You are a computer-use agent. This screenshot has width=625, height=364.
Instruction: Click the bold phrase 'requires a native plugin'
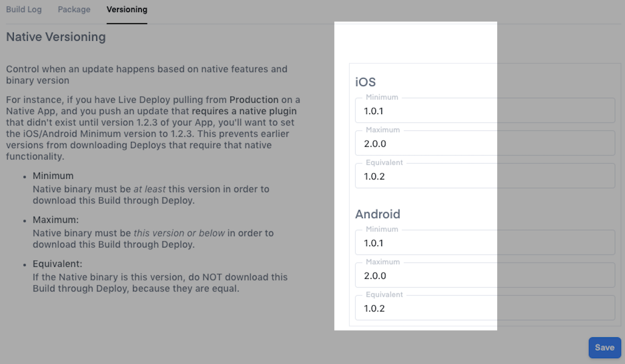pyautogui.click(x=244, y=111)
